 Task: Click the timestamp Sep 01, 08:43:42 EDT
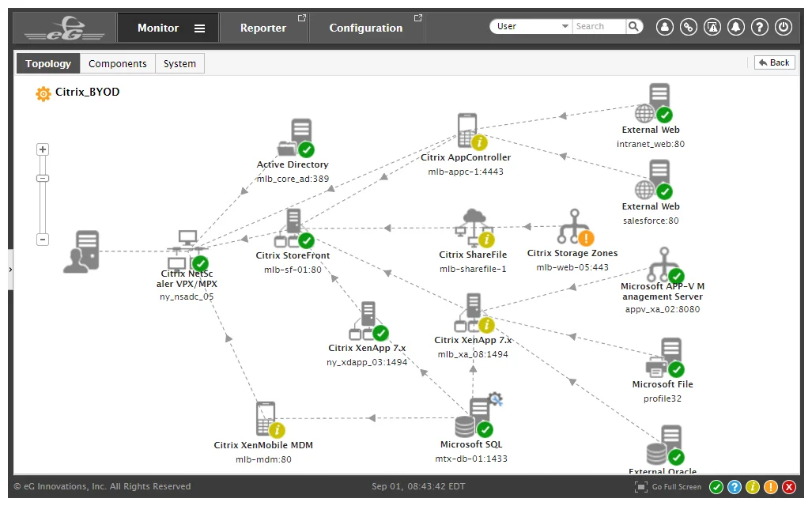tap(418, 486)
